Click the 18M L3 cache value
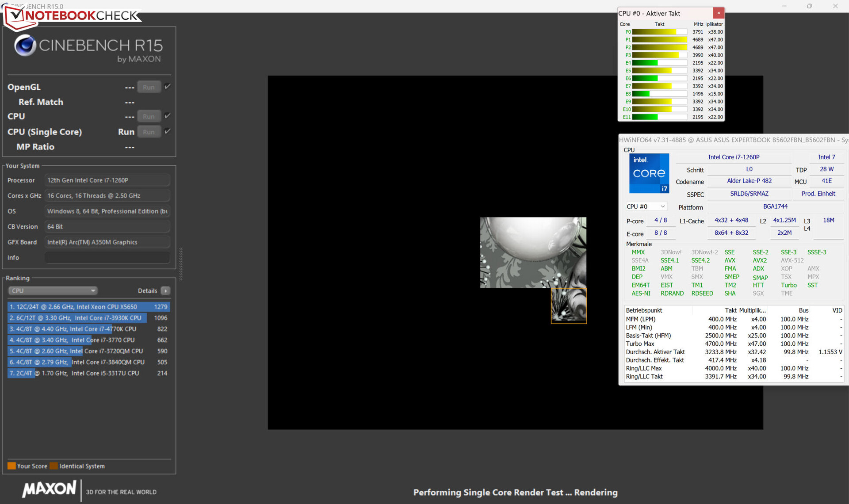 pyautogui.click(x=828, y=220)
